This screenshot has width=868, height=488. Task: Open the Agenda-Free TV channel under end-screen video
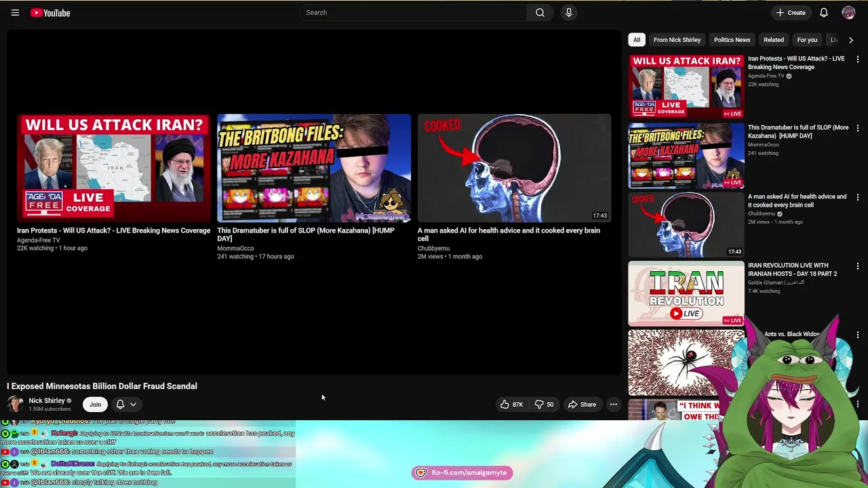coord(39,240)
